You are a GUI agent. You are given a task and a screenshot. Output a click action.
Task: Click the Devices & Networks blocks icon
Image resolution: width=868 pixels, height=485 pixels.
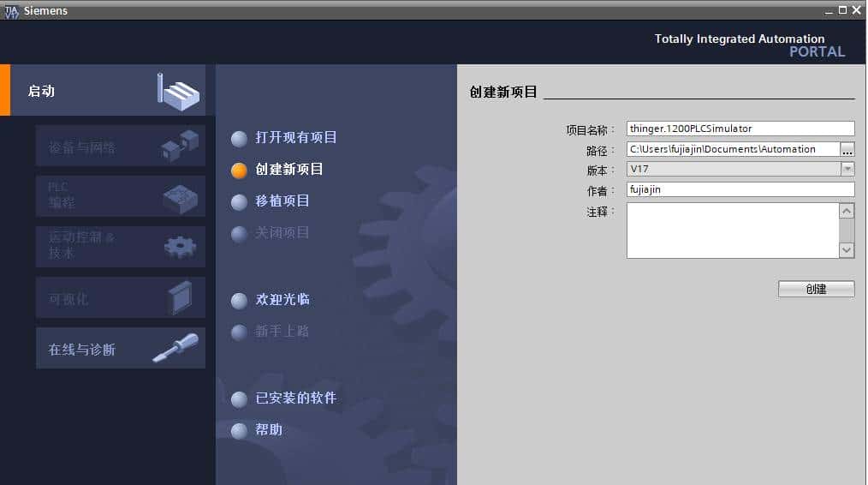(x=180, y=146)
